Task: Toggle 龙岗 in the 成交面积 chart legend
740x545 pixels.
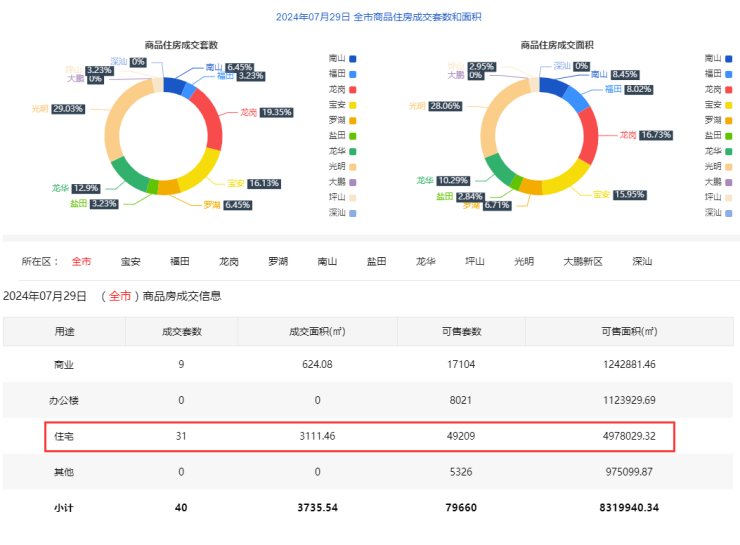Action: coord(720,89)
